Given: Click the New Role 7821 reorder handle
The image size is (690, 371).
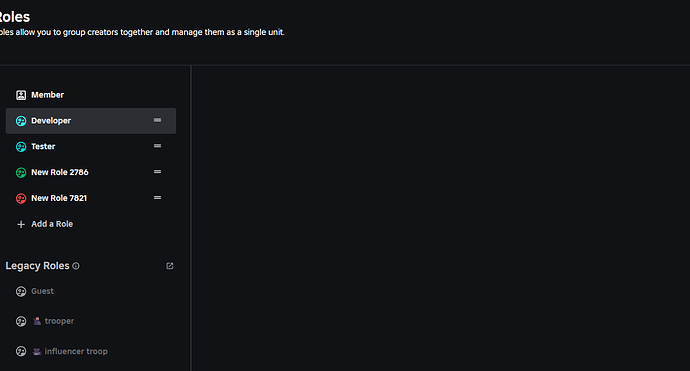Looking at the screenshot, I should tap(157, 198).
